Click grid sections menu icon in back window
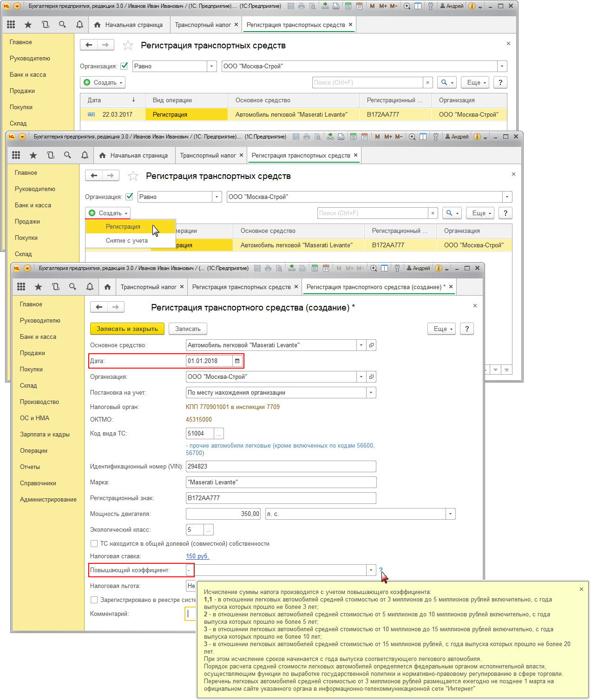Viewport: 591px width, 700px height. click(x=11, y=25)
